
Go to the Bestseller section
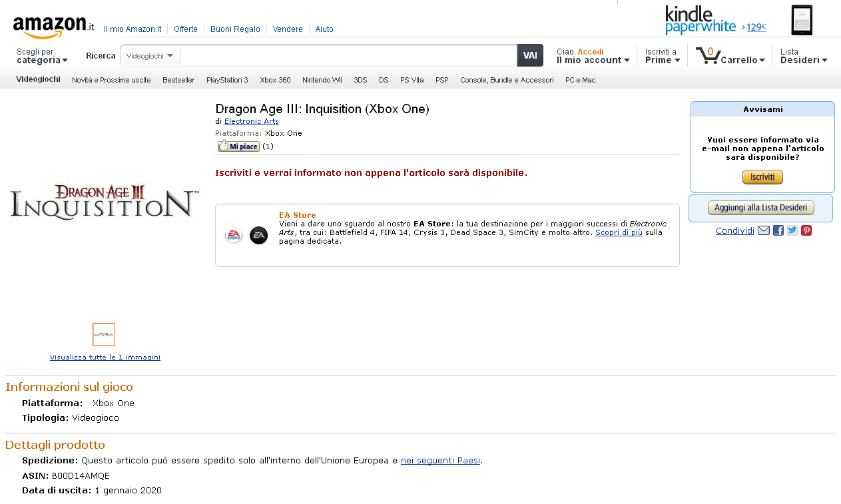click(178, 80)
